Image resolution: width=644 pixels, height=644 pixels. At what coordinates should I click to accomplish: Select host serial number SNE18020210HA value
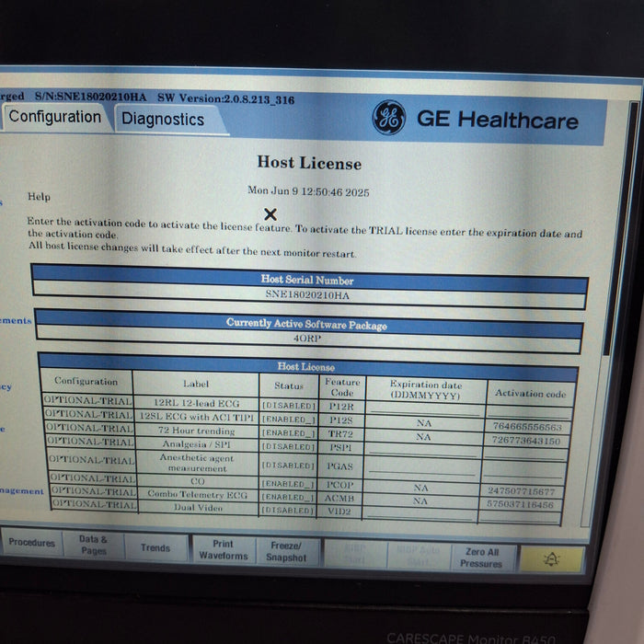coord(307,295)
